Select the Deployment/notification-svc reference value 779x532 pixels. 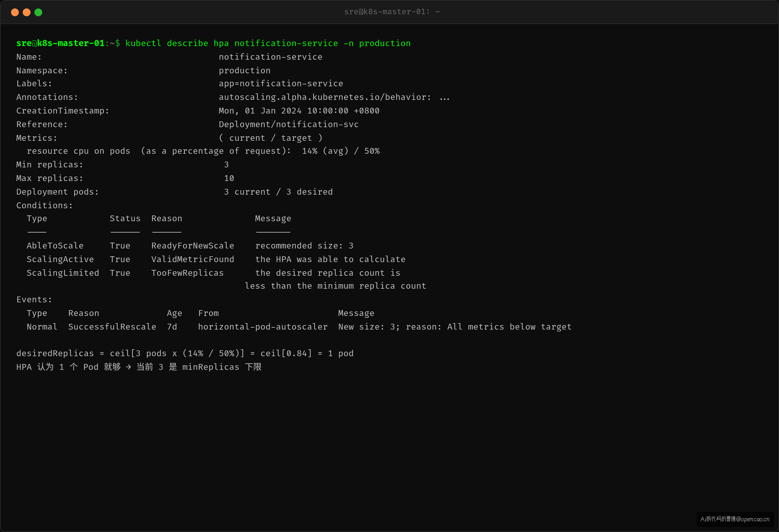click(289, 124)
